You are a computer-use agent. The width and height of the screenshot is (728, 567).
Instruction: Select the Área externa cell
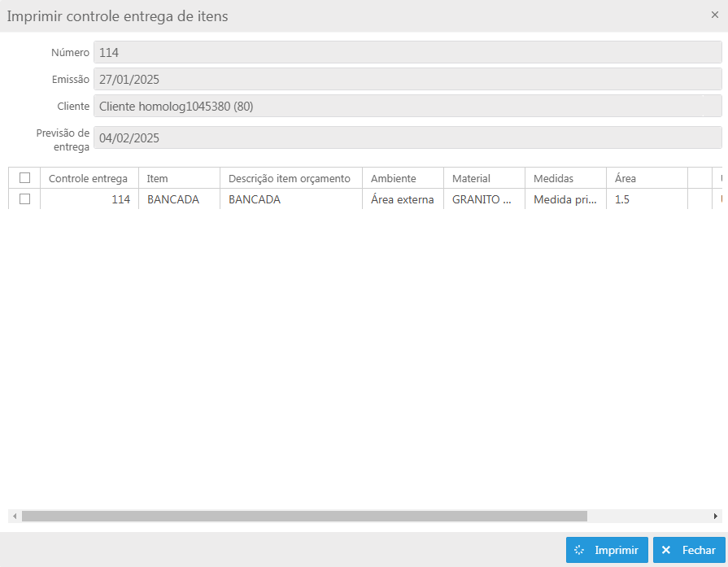(x=402, y=199)
